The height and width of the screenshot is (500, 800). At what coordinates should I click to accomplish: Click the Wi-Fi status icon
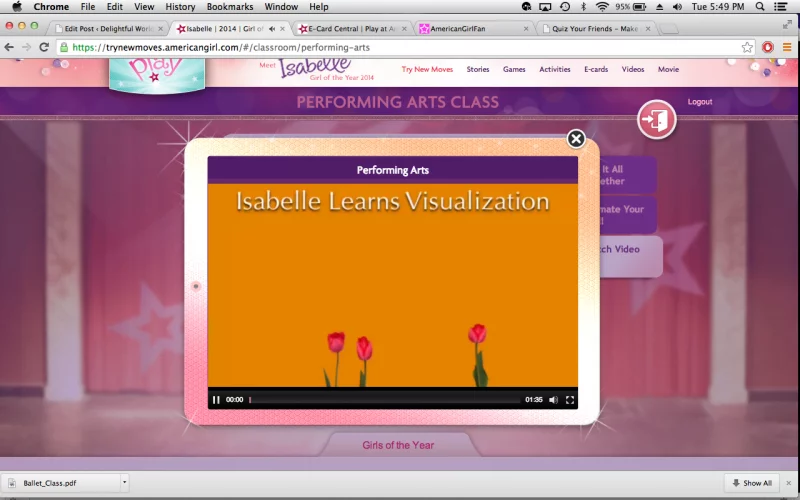[x=603, y=7]
